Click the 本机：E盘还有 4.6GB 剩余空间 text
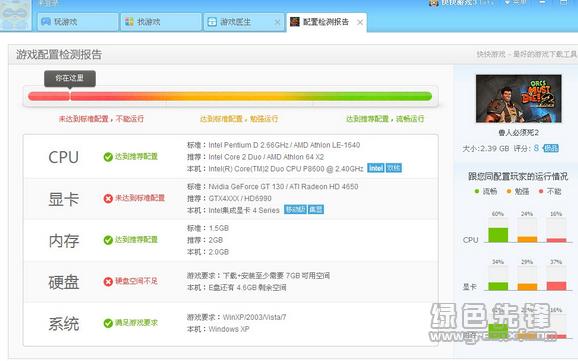Image resolution: width=578 pixels, height=361 pixels. tap(236, 287)
